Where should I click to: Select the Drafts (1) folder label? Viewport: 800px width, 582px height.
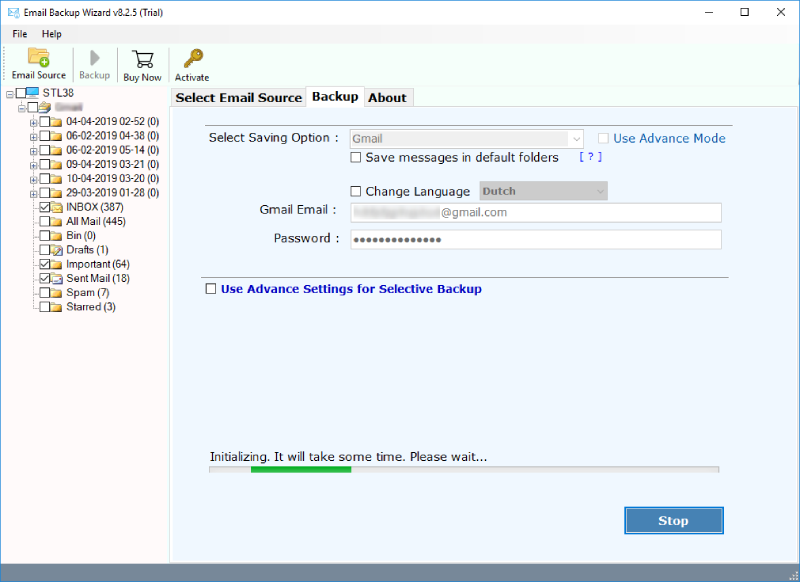coord(87,250)
